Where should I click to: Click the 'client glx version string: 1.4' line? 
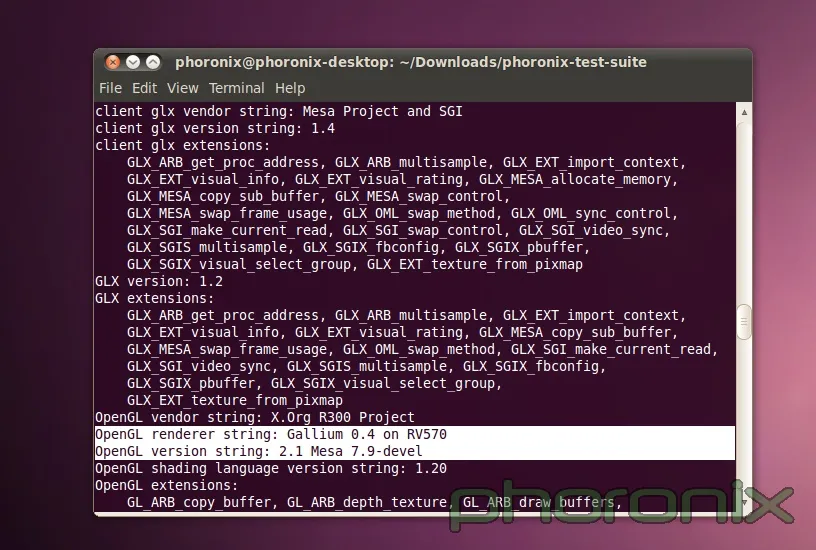(215, 129)
